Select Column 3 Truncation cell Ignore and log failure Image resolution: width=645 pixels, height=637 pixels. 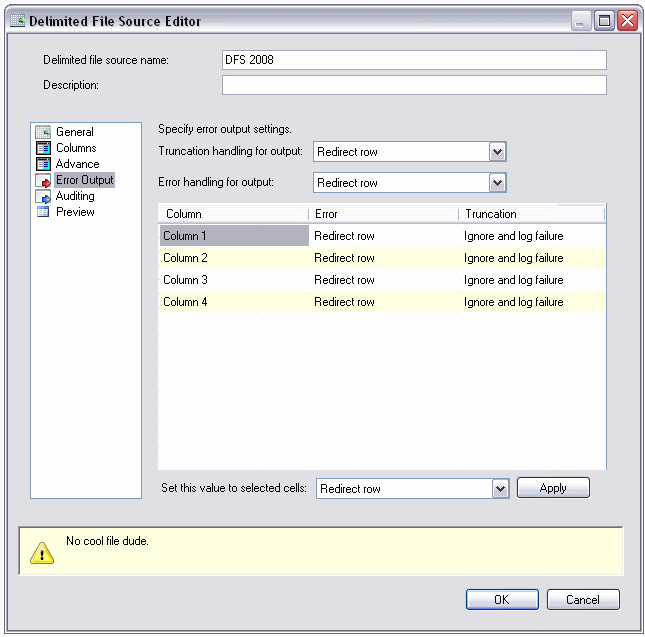[x=532, y=280]
